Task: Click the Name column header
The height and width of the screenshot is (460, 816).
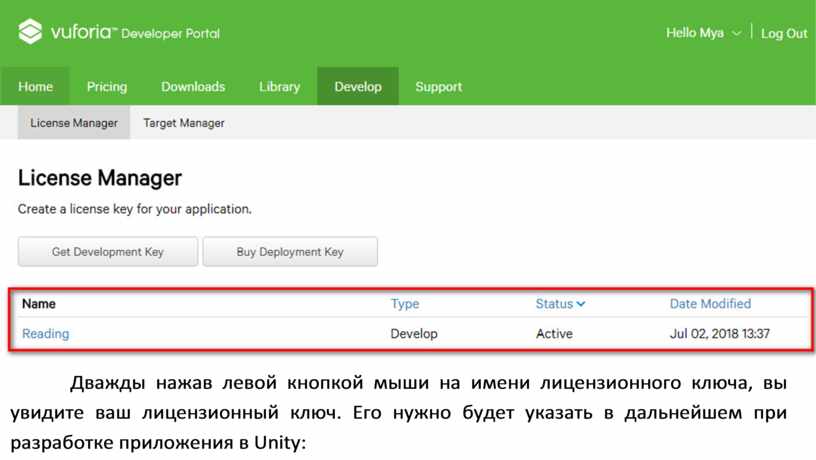Action: 39,304
